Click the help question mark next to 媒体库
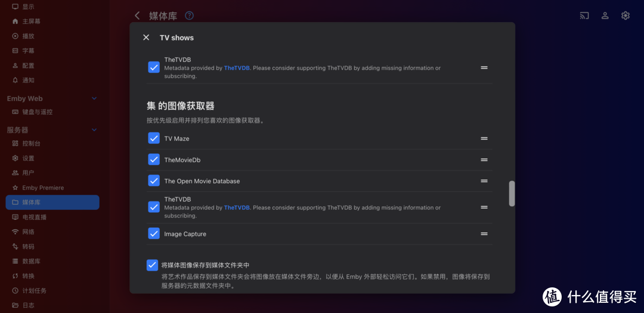This screenshot has height=313, width=644. pos(189,16)
